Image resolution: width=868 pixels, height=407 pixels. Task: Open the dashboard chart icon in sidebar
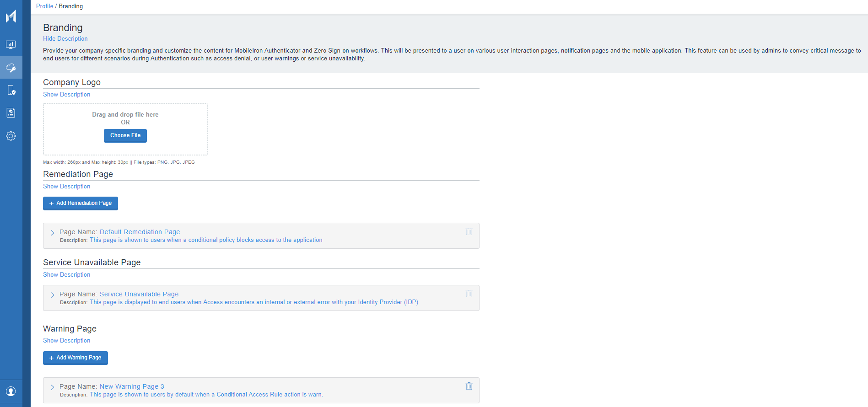click(x=11, y=44)
